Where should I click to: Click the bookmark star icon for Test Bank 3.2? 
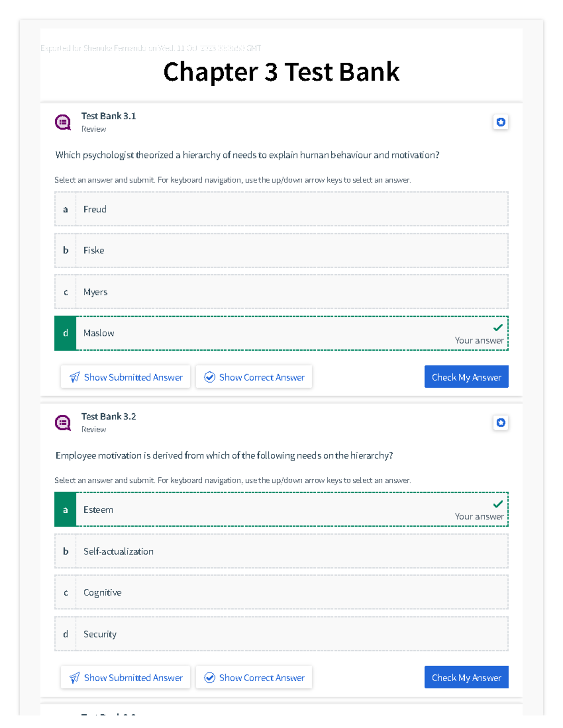pos(501,422)
